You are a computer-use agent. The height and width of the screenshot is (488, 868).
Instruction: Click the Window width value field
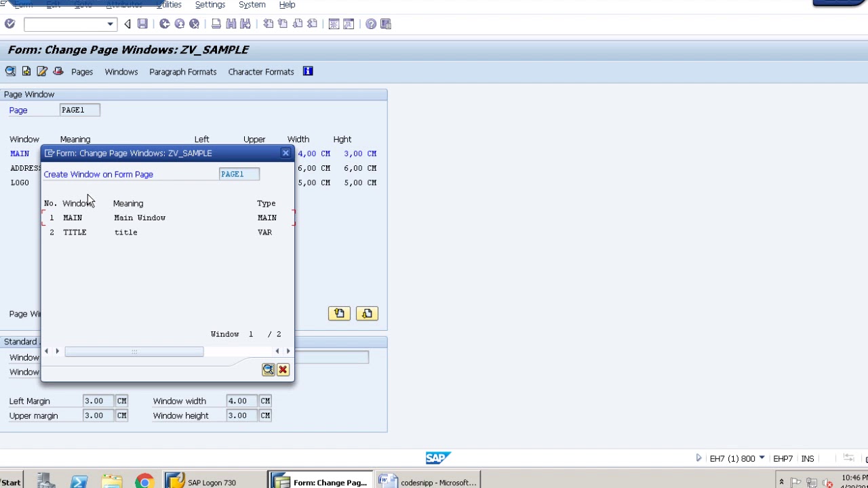[242, 401]
